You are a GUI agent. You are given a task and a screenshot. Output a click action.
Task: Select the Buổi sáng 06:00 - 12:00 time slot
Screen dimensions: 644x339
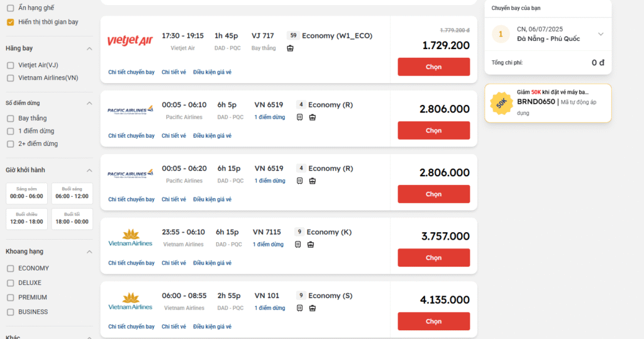pos(72,194)
